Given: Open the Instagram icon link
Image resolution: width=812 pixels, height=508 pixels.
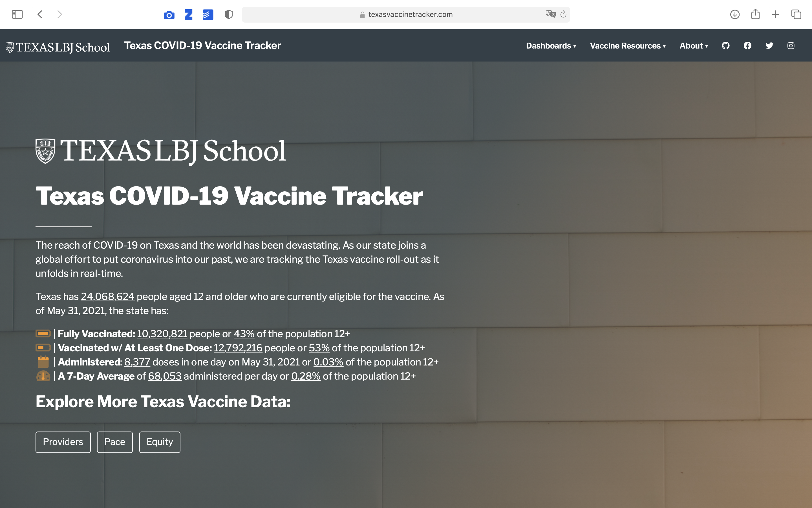Looking at the screenshot, I should [791, 46].
